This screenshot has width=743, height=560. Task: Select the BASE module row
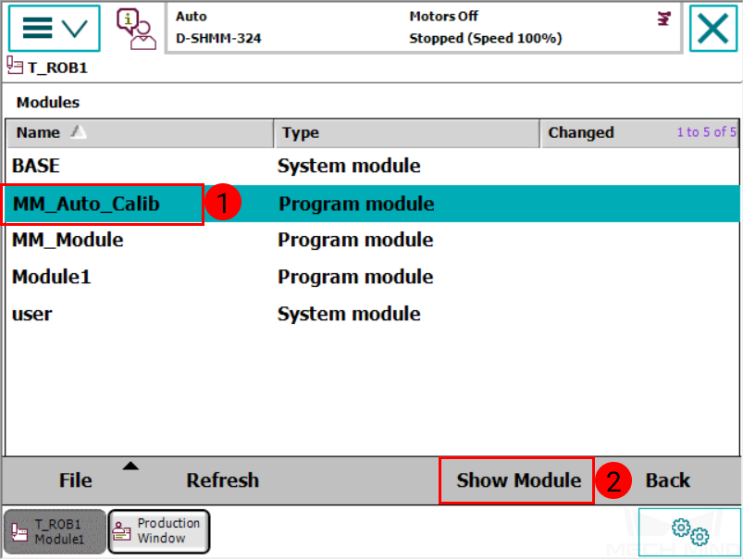(x=373, y=166)
